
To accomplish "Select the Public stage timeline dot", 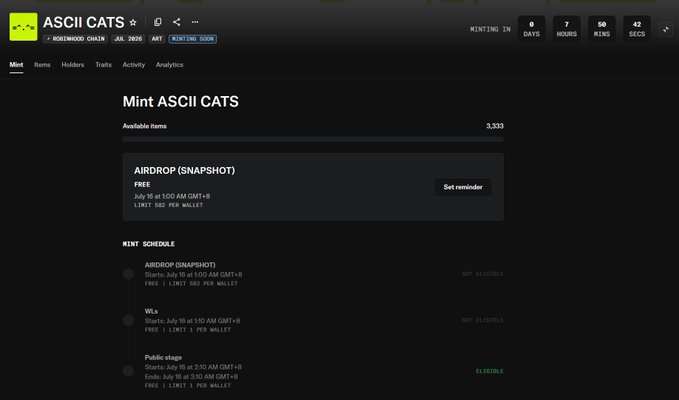I will 128,371.
